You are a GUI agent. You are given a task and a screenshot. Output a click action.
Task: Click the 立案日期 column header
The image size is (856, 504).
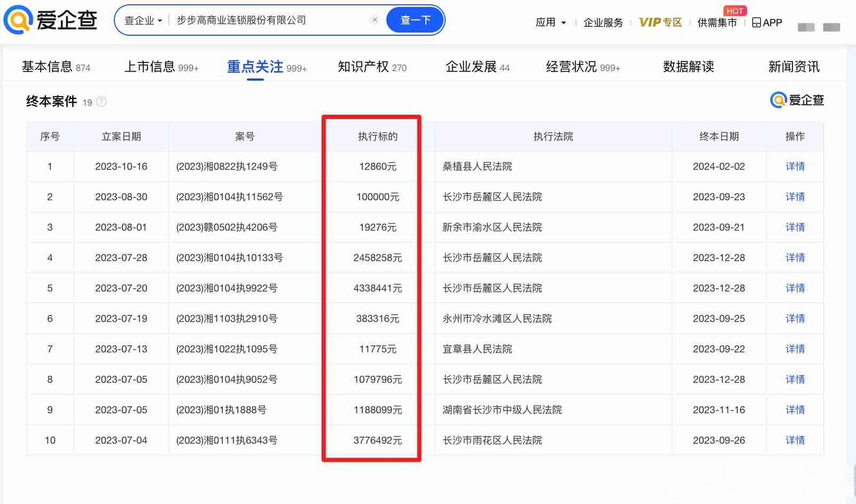click(x=121, y=137)
